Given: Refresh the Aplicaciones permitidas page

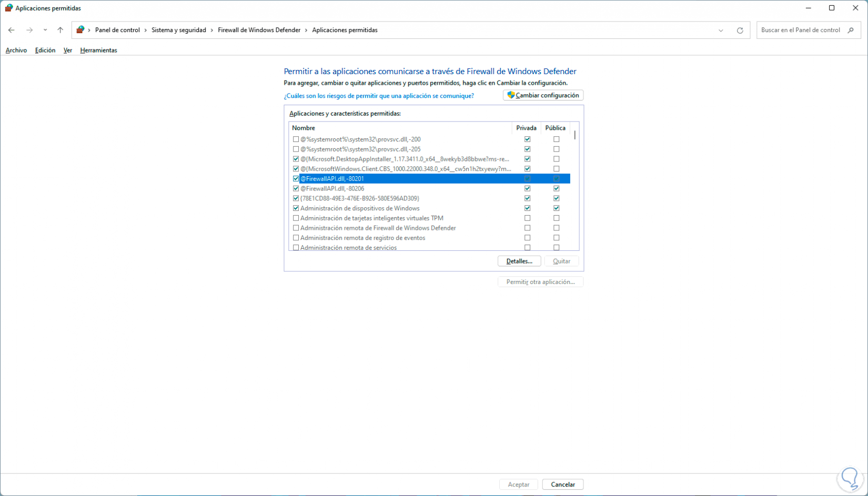Looking at the screenshot, I should point(740,31).
